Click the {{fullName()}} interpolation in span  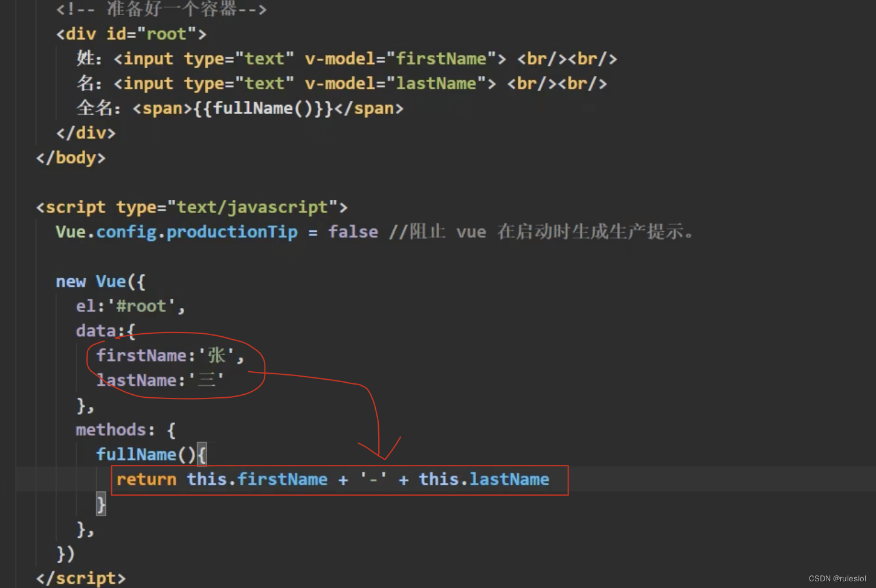tap(263, 108)
